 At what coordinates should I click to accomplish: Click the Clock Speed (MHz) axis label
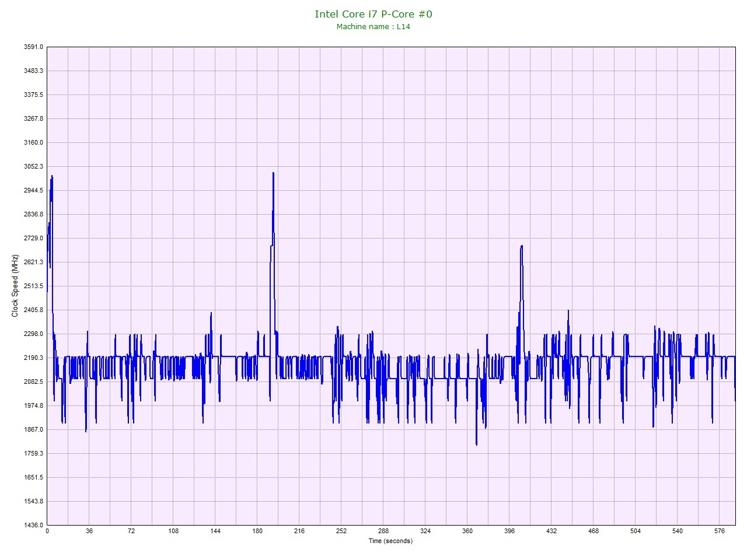(15, 286)
